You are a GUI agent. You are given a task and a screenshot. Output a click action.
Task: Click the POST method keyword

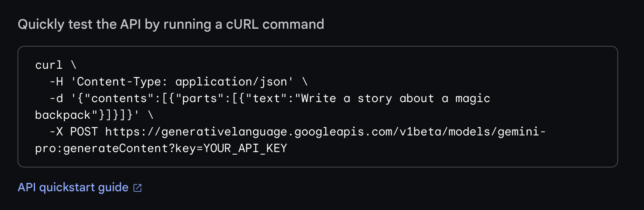click(x=84, y=132)
